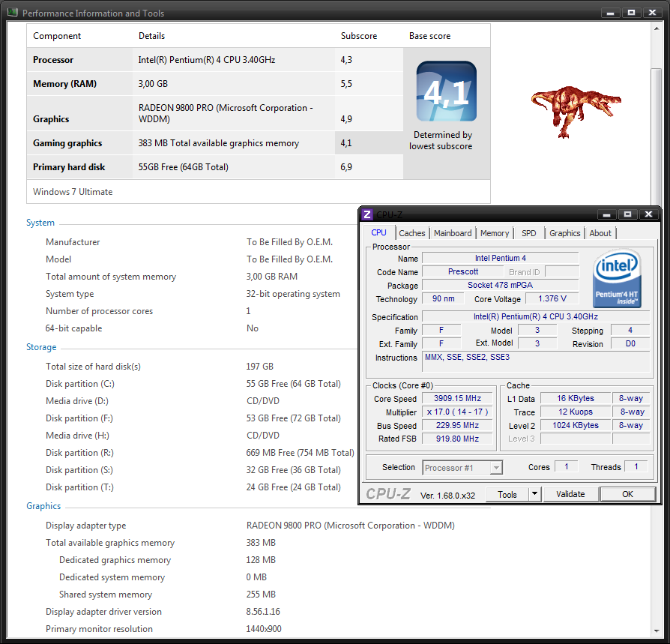Open the Tools dropdown arrow in CPU-Z
This screenshot has height=644, width=670.
click(534, 494)
